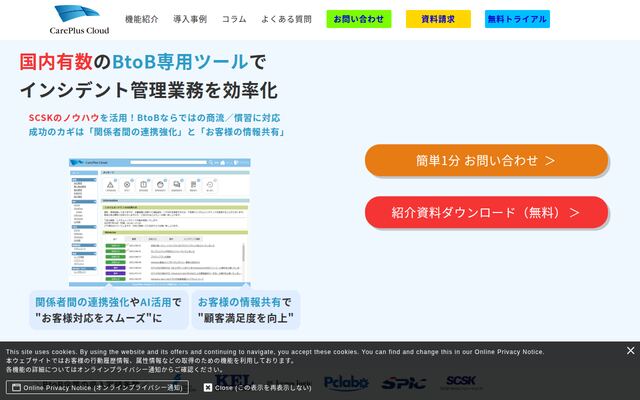Click the cookie notice text 'This site uses cookies'
The height and width of the screenshot is (400, 640).
42,352
